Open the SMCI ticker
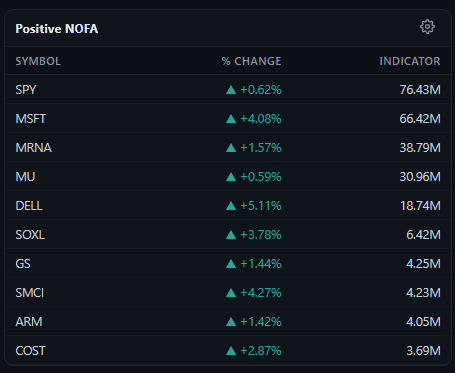455x373 pixels. pyautogui.click(x=30, y=293)
